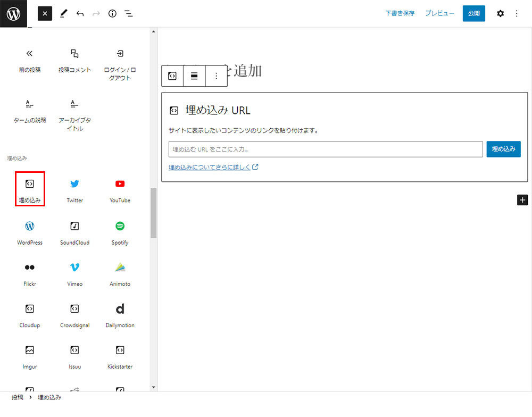Click inserter scrollbar up arrow

click(153, 31)
